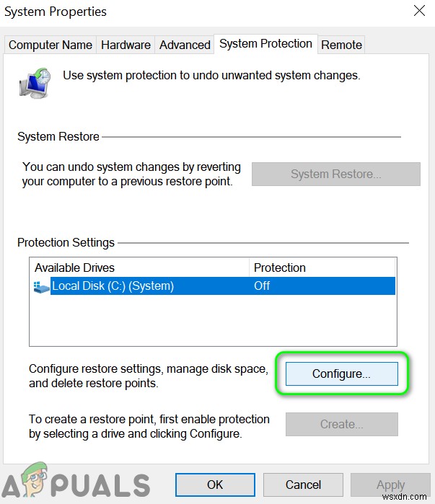Select the Advanced tab

click(x=185, y=45)
